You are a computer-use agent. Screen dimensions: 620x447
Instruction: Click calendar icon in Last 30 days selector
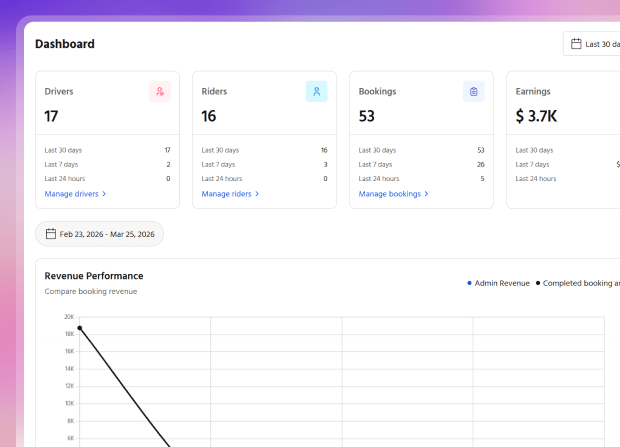576,44
